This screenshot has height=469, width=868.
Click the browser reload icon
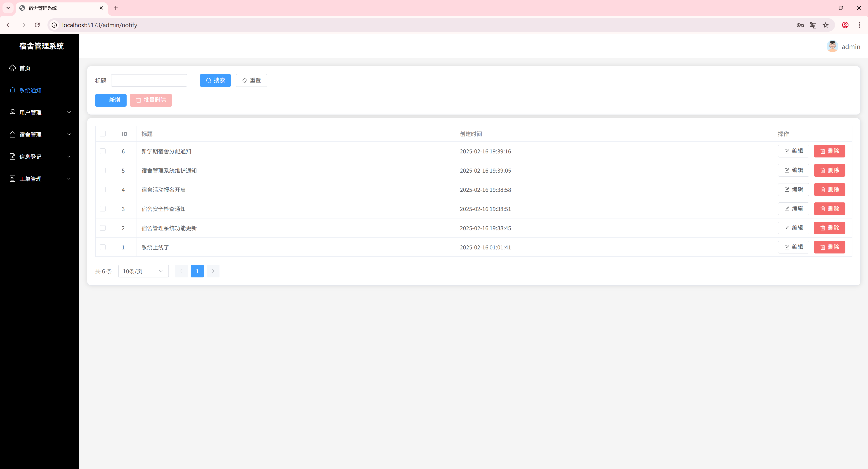(37, 25)
